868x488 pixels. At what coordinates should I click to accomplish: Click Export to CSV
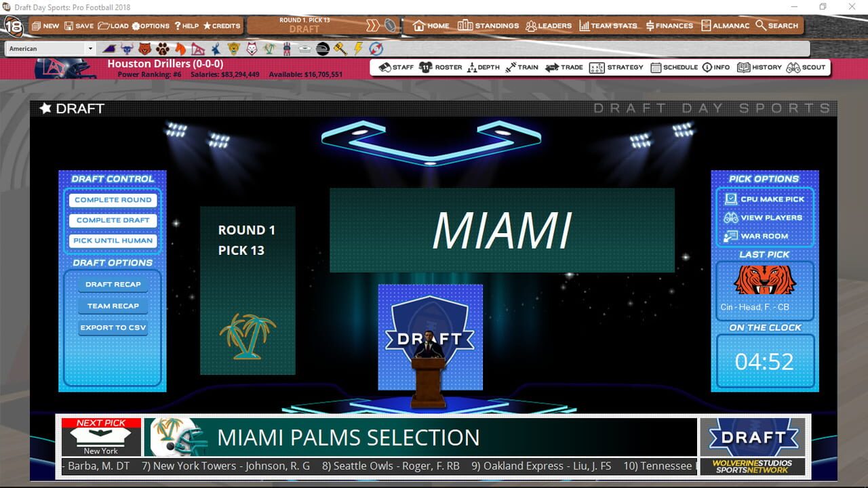tap(113, 327)
